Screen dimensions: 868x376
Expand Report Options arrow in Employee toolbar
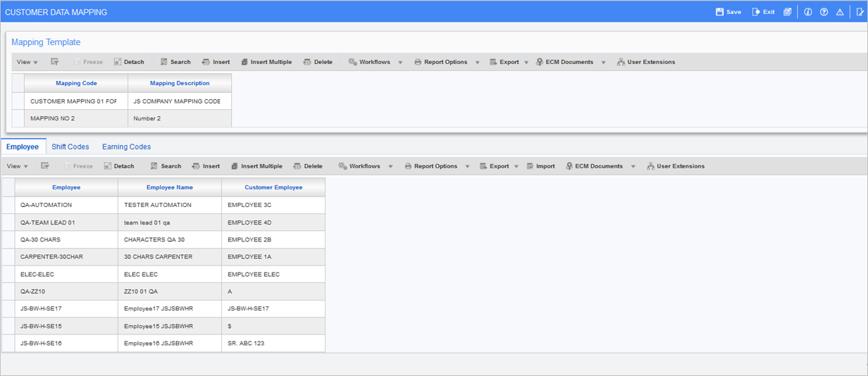click(467, 167)
